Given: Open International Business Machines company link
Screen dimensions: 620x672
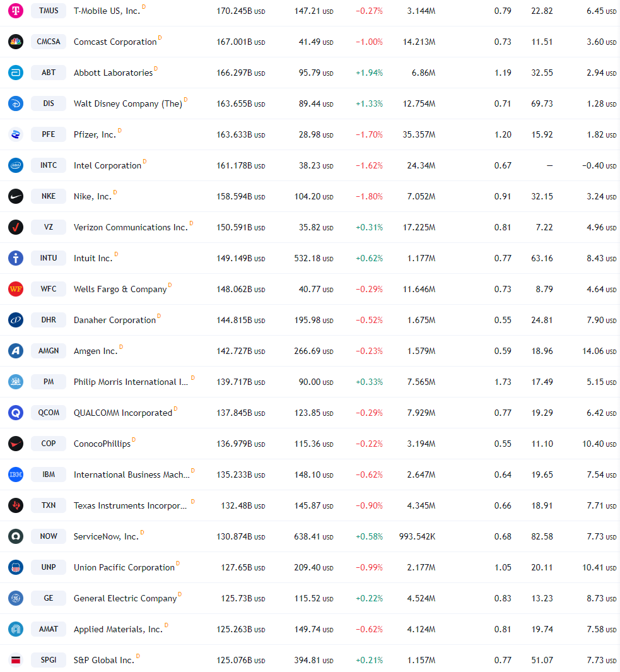Looking at the screenshot, I should pyautogui.click(x=132, y=475).
